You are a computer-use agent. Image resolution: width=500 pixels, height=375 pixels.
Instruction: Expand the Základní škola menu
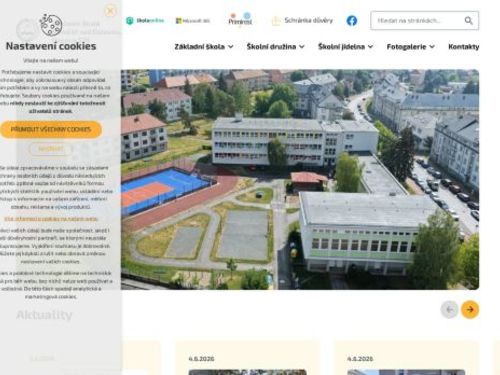coord(204,47)
